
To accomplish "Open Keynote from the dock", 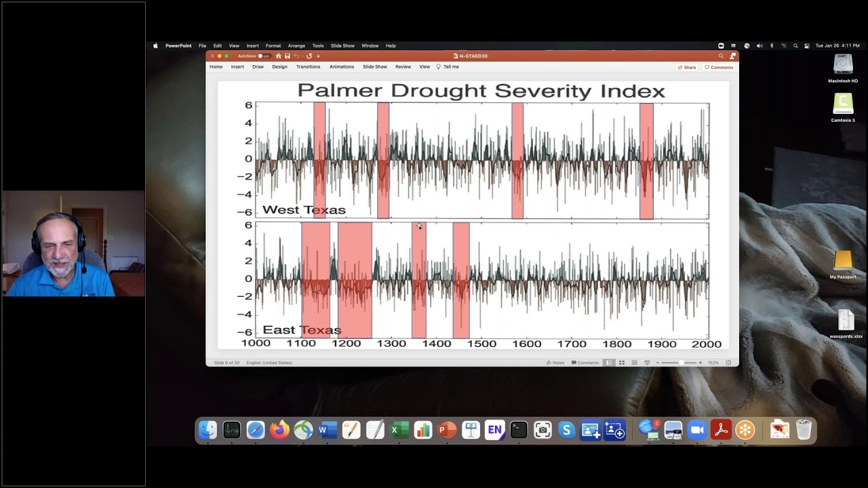I will 471,430.
